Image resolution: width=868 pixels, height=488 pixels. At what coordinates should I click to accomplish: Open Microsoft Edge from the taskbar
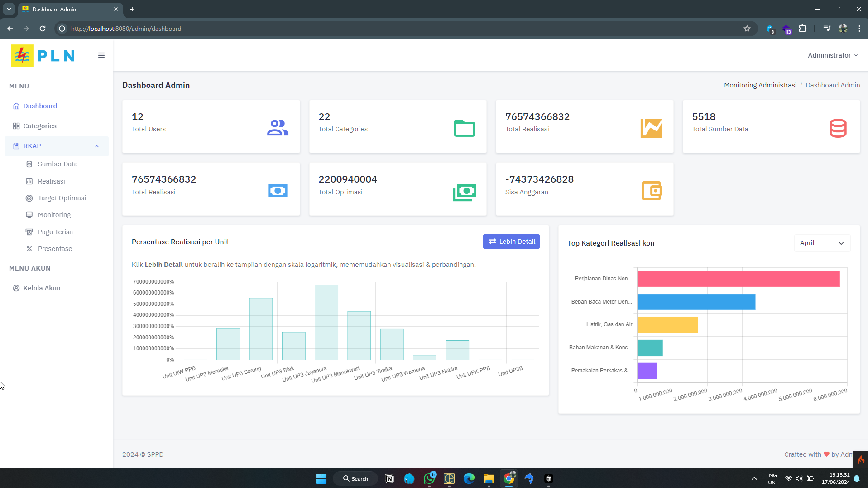(x=469, y=478)
